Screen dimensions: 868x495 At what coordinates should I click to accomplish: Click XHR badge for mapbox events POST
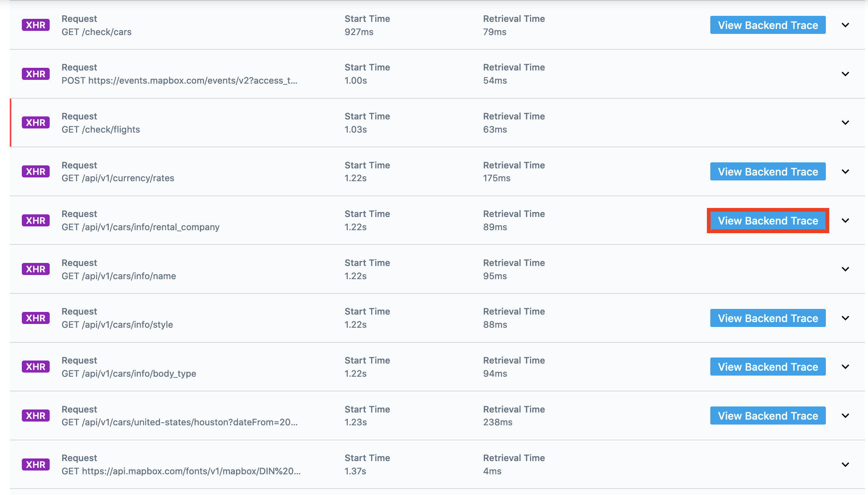click(36, 74)
